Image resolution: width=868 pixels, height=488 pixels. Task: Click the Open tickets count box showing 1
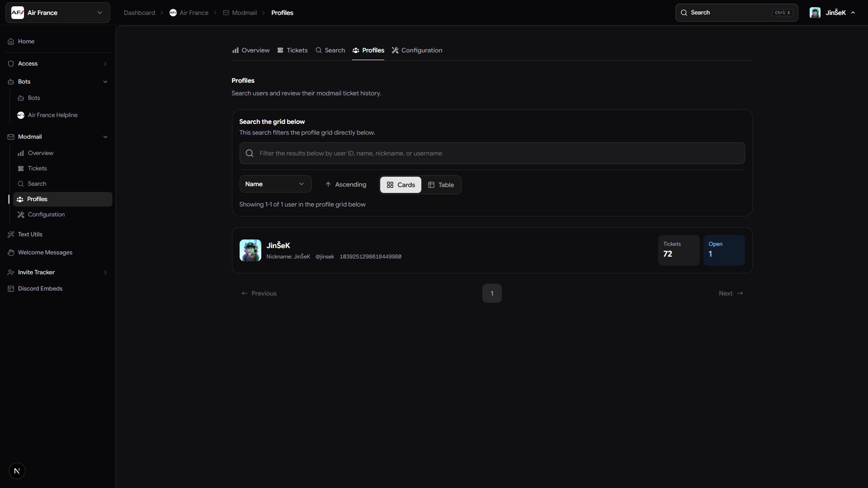coord(724,250)
